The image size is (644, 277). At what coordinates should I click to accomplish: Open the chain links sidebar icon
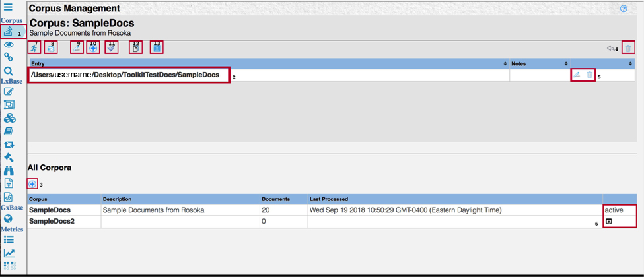coord(9,57)
